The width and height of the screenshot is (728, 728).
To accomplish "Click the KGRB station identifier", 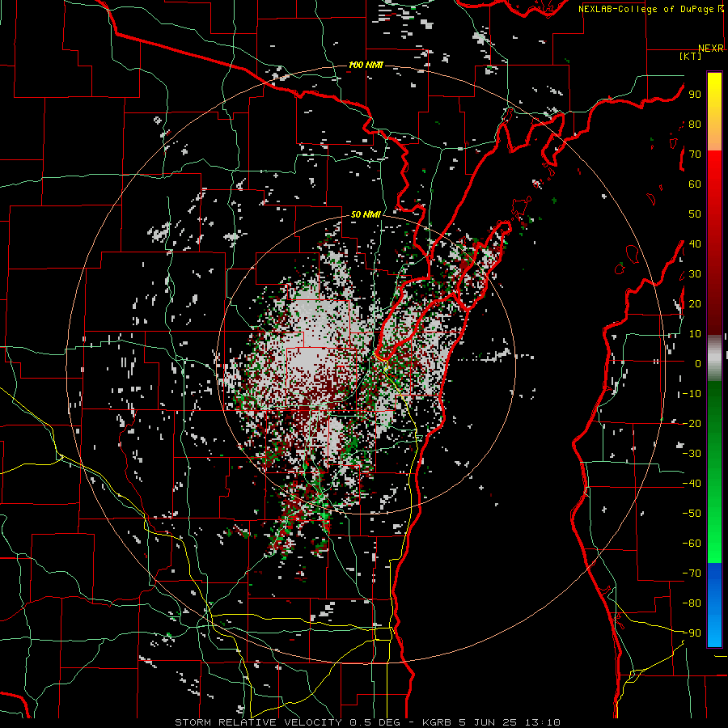I will point(437,722).
